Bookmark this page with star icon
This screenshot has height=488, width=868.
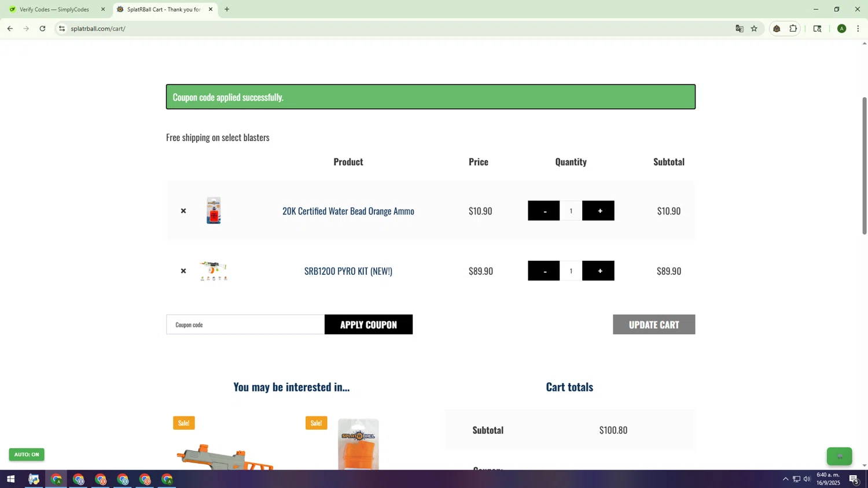(754, 28)
